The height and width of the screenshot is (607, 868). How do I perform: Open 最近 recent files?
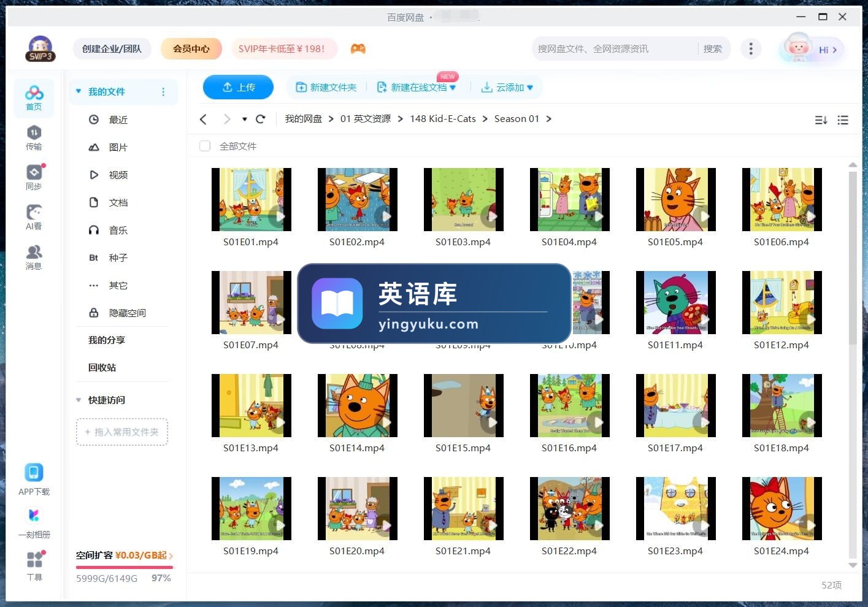tap(118, 120)
